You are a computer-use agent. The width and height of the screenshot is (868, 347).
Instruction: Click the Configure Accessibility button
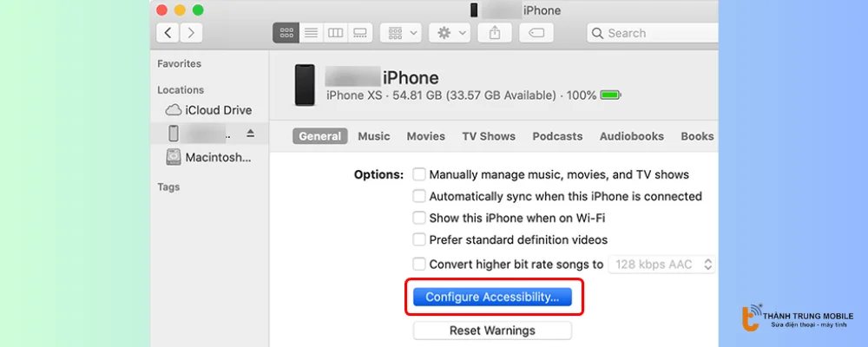click(x=492, y=297)
